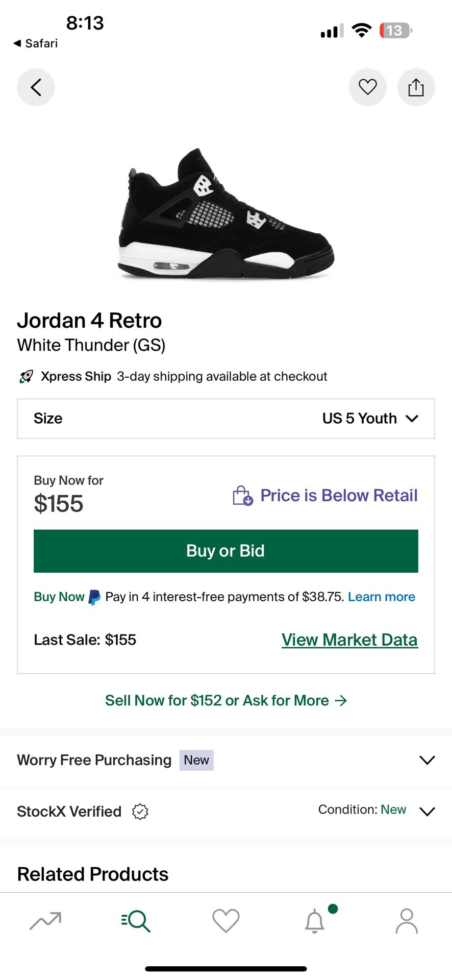The height and width of the screenshot is (980, 452).
Task: Open the Size US 5 Youth dropdown
Action: [x=225, y=419]
